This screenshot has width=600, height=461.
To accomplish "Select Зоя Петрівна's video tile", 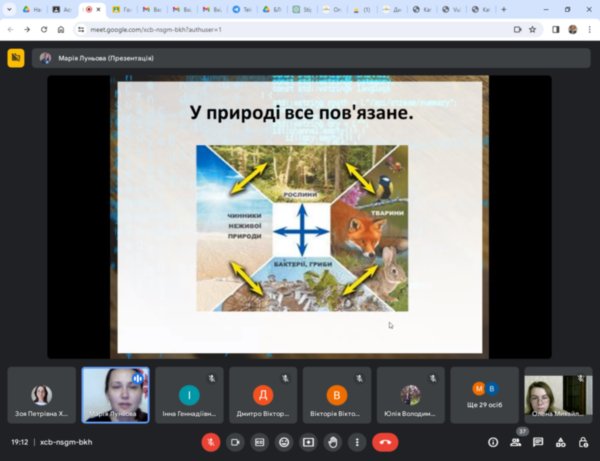I will (42, 396).
